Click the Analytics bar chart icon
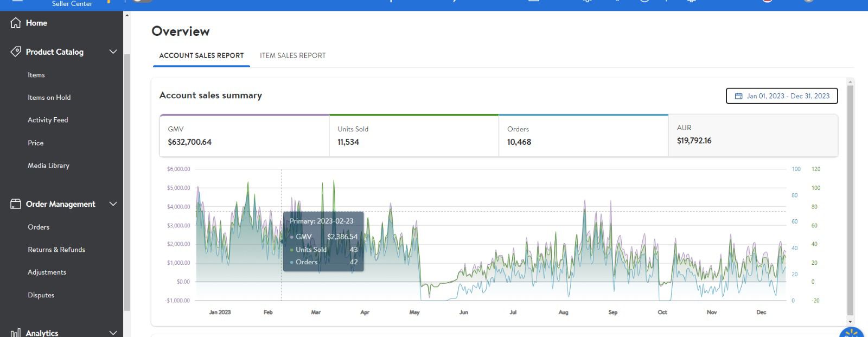Screen dimensions: 868x337 click(16, 333)
